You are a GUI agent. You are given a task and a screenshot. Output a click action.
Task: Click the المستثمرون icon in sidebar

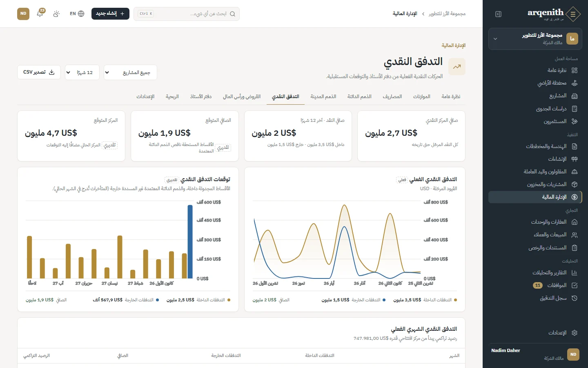[x=575, y=121]
